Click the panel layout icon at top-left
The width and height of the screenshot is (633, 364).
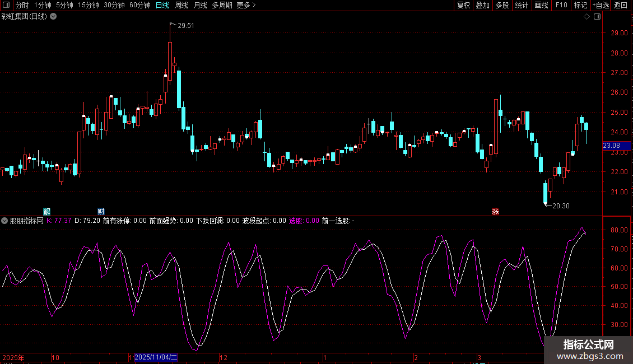6,5
